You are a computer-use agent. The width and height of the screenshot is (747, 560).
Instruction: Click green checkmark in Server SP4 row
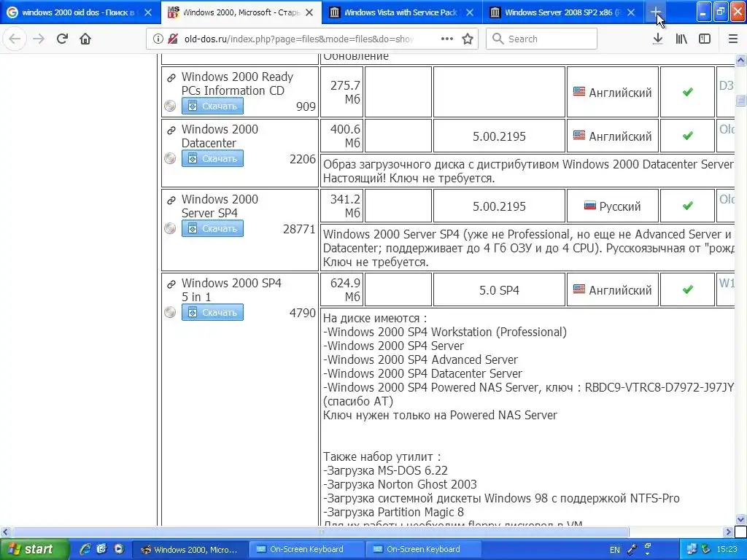[x=687, y=206]
